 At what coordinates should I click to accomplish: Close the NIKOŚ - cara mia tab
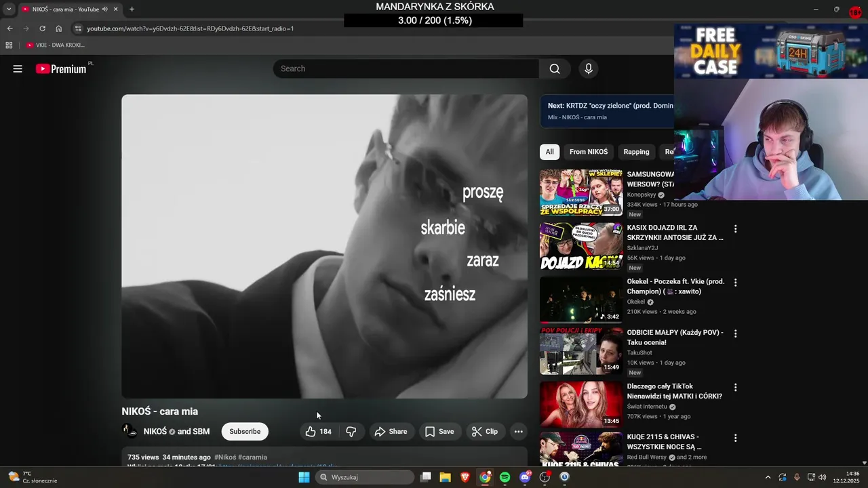pos(116,9)
